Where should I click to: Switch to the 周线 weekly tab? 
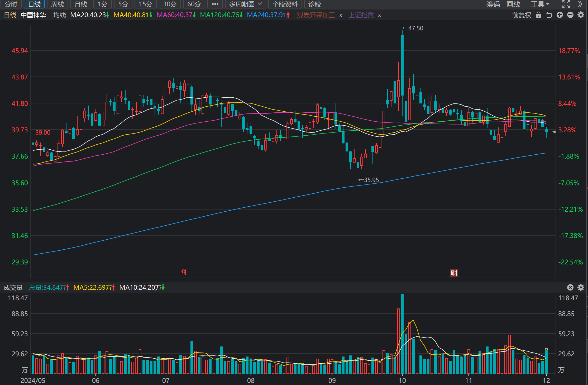coord(57,4)
